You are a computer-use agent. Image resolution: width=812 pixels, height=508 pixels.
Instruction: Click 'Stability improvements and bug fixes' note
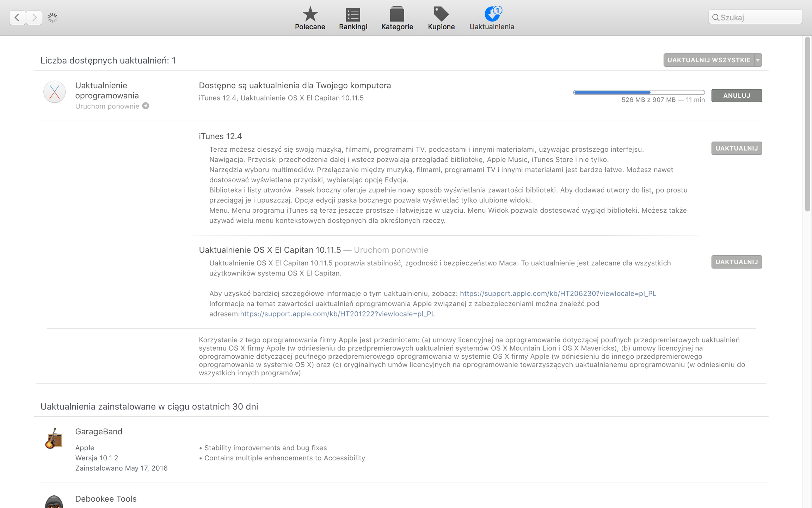265,448
